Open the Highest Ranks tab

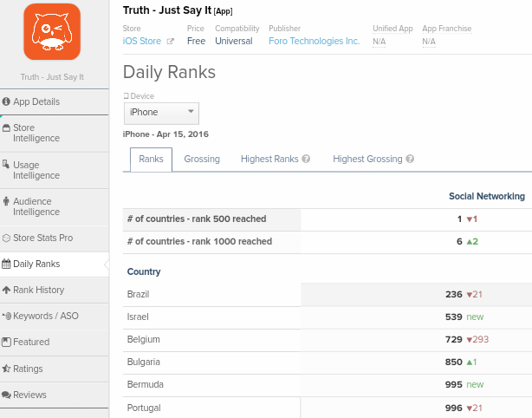coord(269,159)
